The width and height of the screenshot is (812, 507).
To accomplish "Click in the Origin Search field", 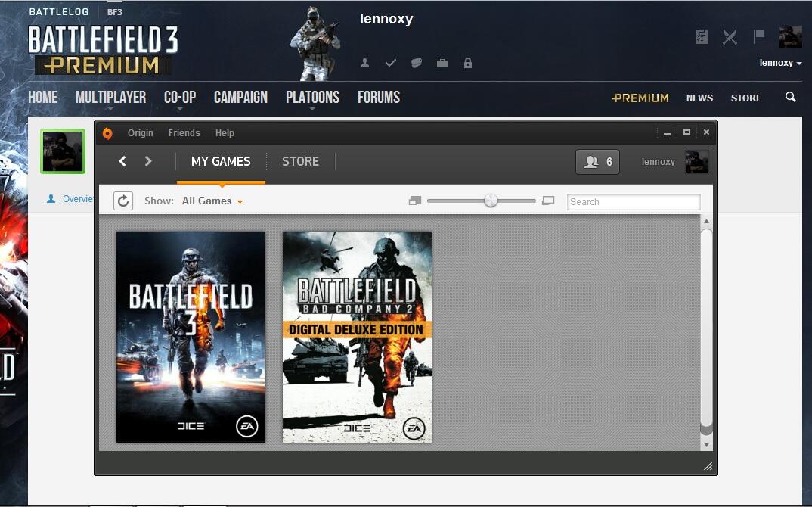I will click(634, 201).
